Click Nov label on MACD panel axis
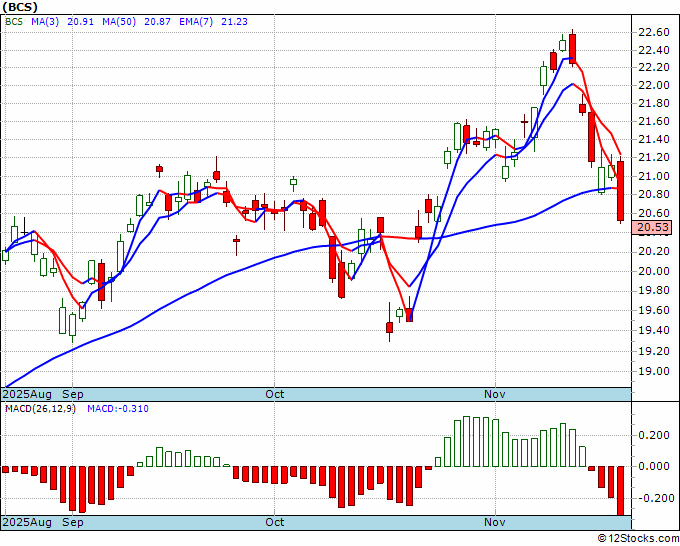Viewport: 680px width, 546px height. tap(494, 522)
